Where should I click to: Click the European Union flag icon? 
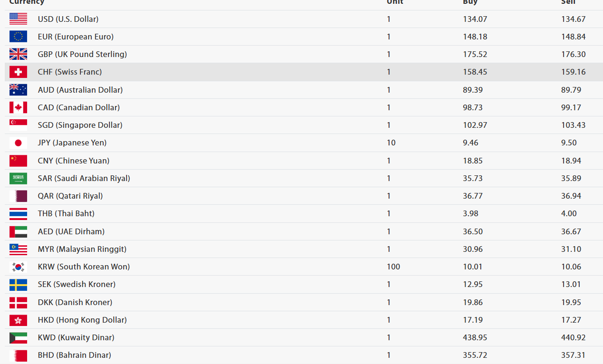pos(18,37)
